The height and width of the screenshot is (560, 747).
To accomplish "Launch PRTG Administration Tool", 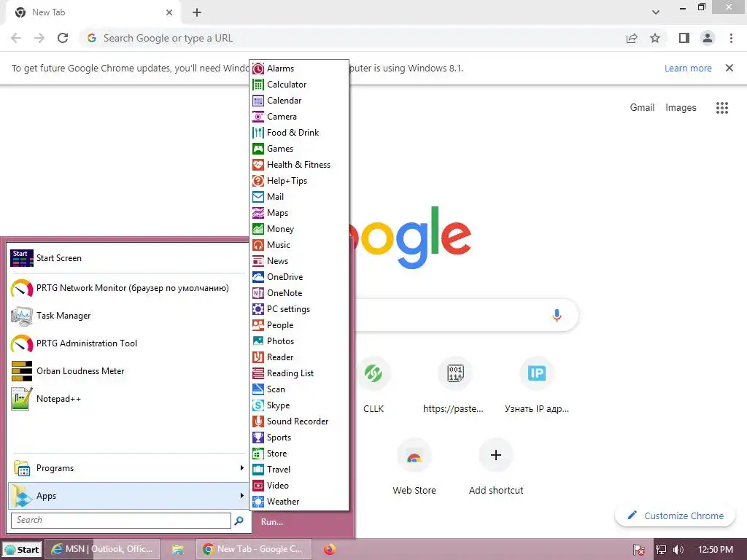I will pos(128,343).
